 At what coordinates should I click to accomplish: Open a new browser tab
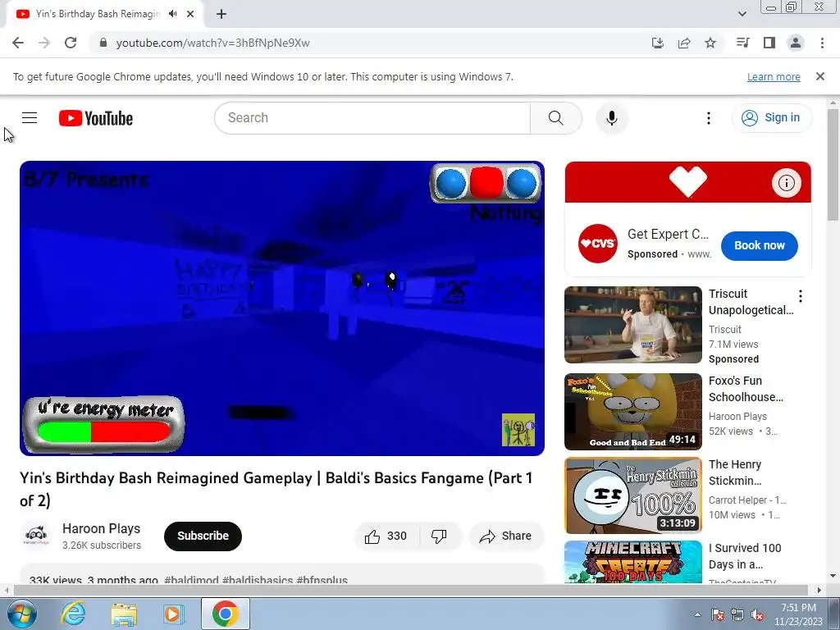[x=221, y=14]
